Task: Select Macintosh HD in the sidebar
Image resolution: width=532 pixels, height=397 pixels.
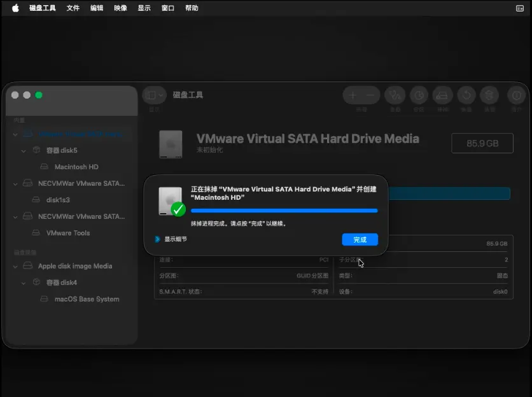Action: (76, 167)
